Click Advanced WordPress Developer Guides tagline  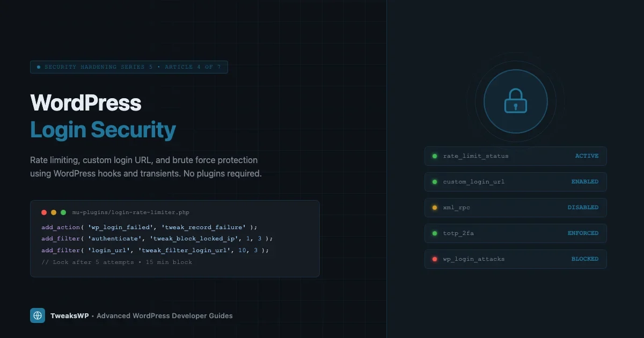[165, 316]
